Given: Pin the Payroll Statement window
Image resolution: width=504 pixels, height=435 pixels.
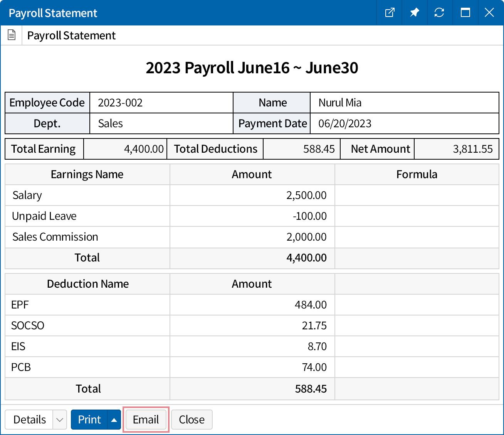Looking at the screenshot, I should pos(414,13).
